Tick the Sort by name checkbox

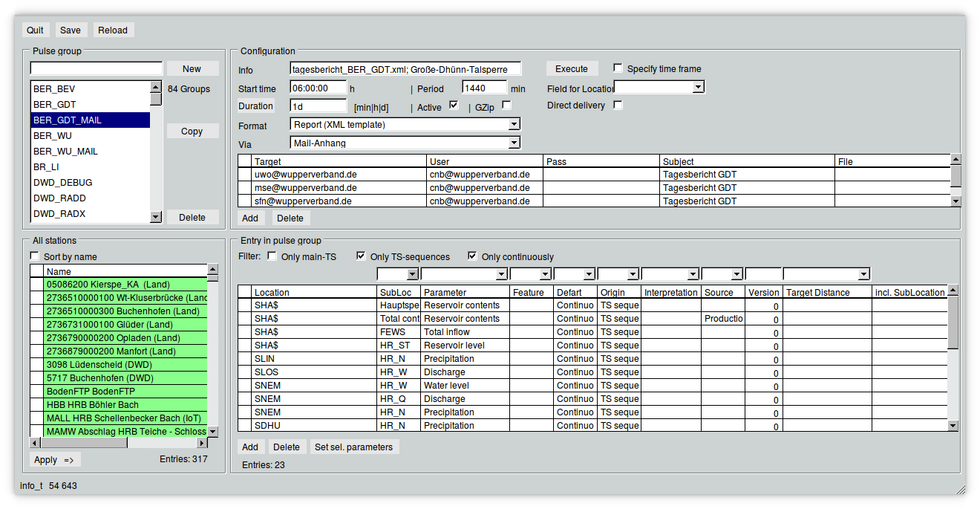click(x=35, y=256)
